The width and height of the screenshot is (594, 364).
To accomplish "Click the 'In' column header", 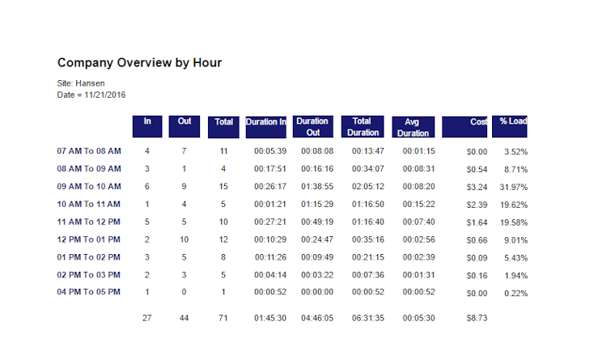I will [x=147, y=126].
